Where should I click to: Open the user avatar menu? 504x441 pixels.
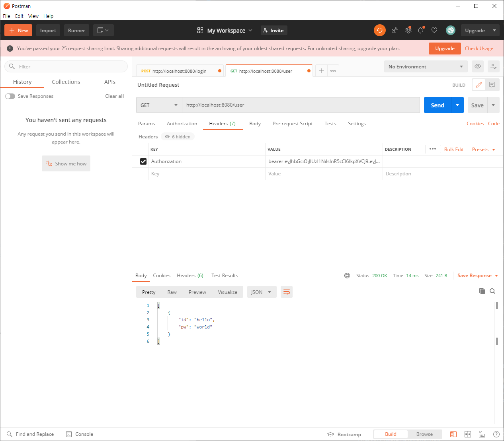451,30
